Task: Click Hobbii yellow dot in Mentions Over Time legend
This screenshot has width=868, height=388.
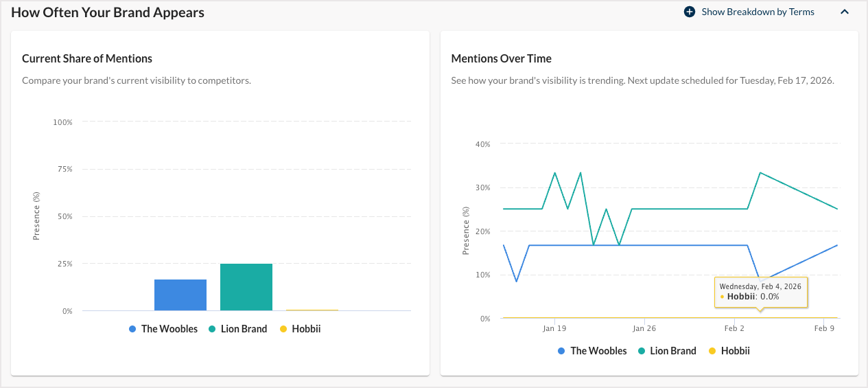Action: point(712,351)
